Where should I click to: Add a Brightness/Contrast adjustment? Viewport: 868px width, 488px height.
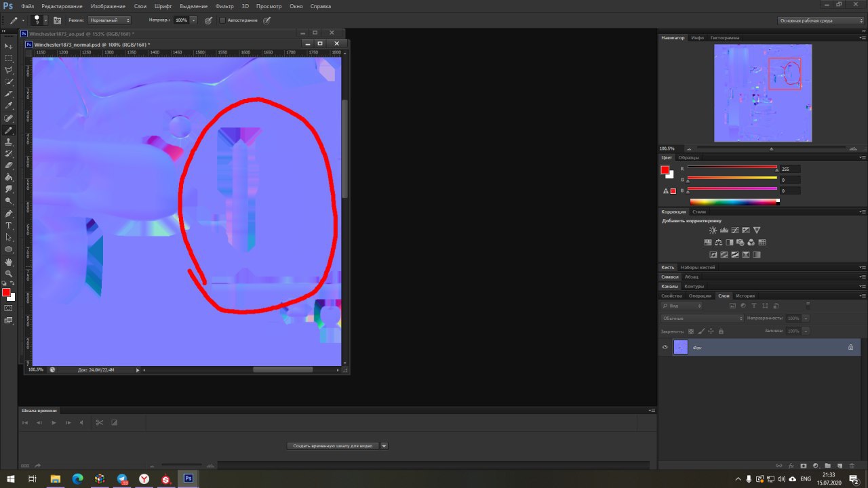(x=713, y=230)
